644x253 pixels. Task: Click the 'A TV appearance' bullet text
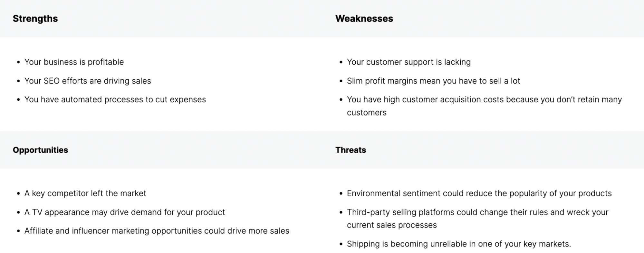click(125, 212)
